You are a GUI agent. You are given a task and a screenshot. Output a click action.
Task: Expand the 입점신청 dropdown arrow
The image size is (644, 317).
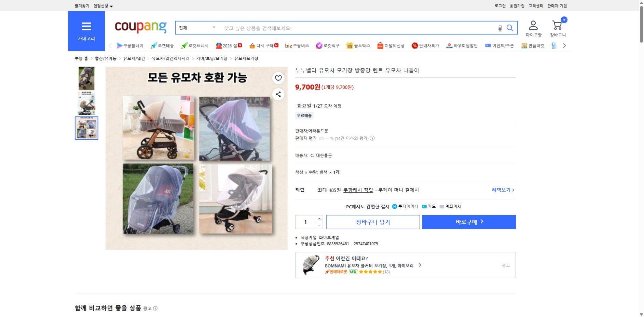(111, 6)
